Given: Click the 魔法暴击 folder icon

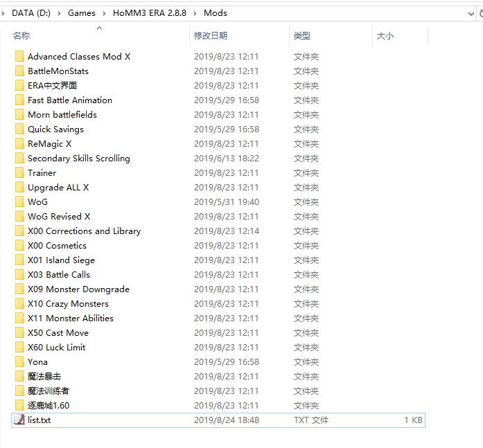Looking at the screenshot, I should [19, 376].
